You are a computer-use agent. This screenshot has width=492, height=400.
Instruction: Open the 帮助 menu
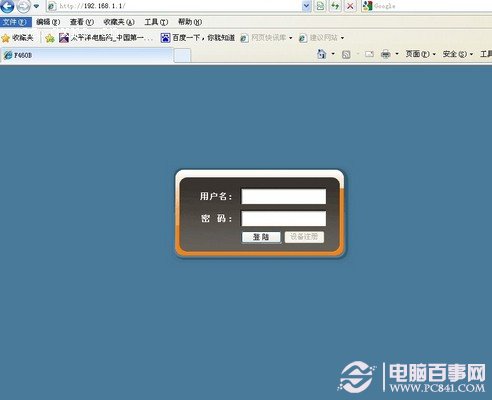click(x=190, y=22)
